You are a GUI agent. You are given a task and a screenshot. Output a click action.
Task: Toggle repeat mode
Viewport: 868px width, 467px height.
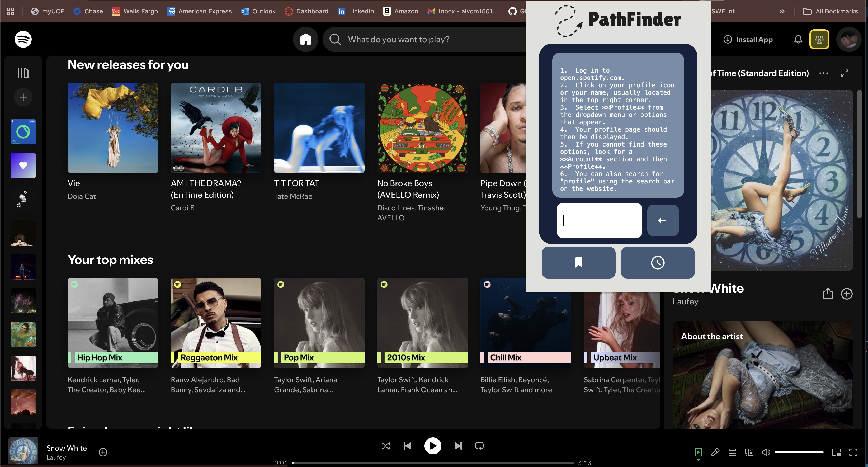point(479,446)
